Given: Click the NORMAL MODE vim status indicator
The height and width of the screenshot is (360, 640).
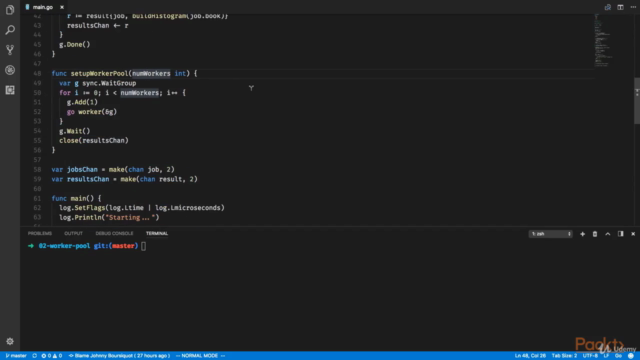Looking at the screenshot, I should coord(200,356).
